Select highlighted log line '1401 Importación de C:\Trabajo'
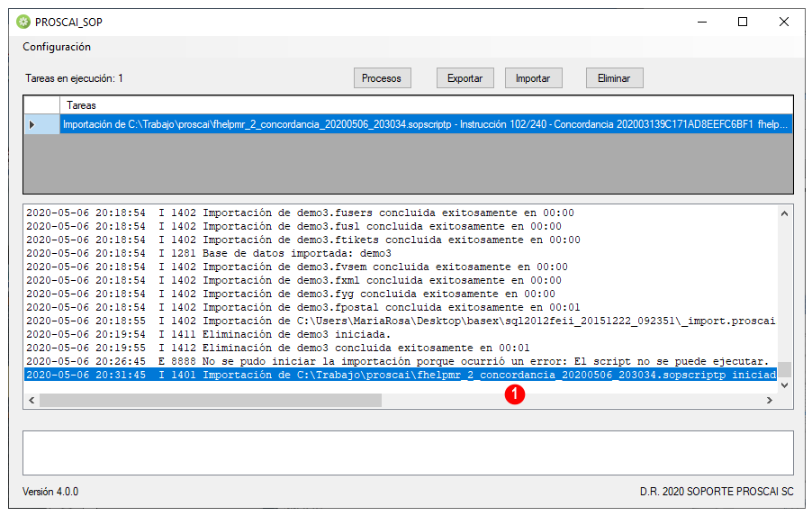The height and width of the screenshot is (516, 812). pyautogui.click(x=401, y=375)
